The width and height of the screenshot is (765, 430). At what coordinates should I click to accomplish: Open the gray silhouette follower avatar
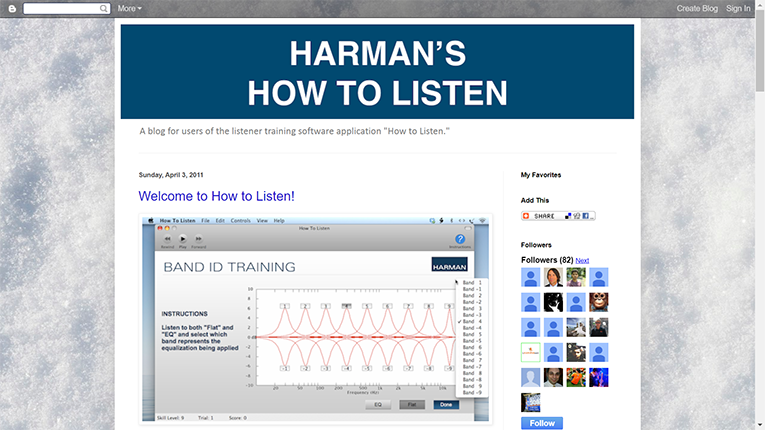tap(530, 377)
